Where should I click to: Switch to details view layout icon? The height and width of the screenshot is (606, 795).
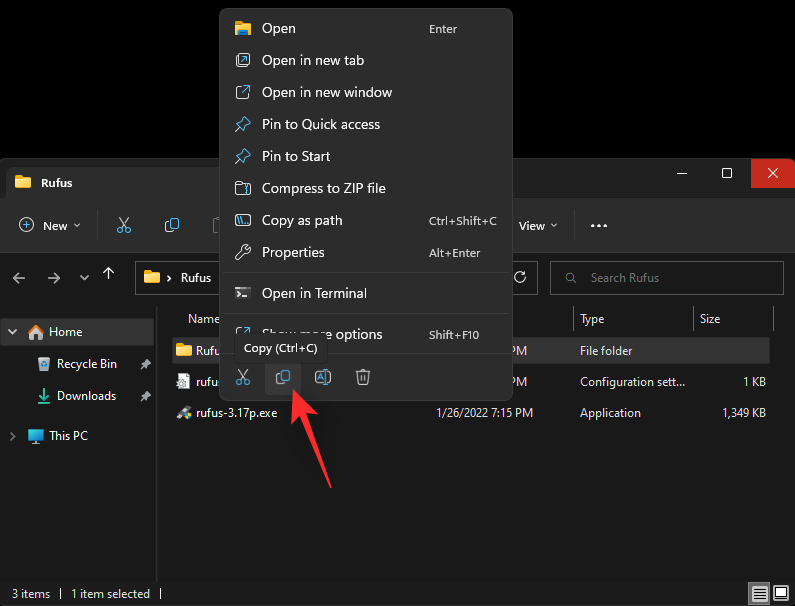pos(760,594)
